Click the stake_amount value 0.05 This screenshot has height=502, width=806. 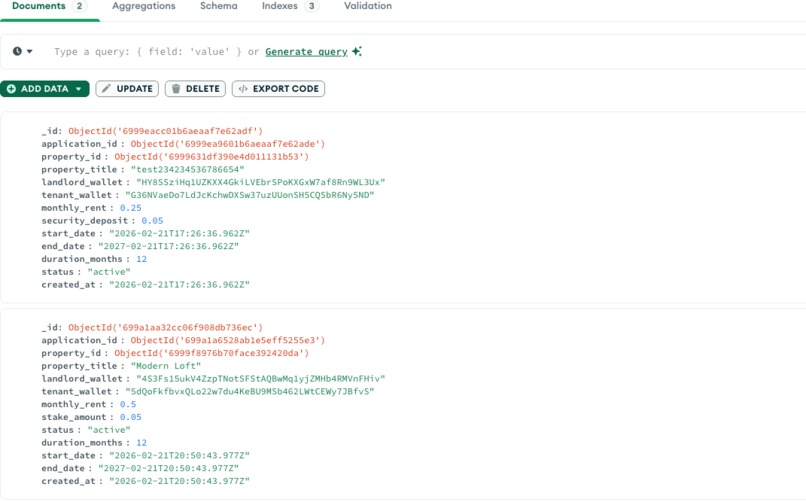pos(131,417)
